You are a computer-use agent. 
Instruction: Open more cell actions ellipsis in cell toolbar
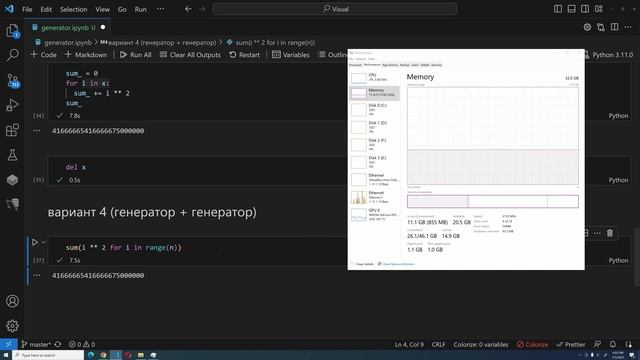click(x=597, y=233)
